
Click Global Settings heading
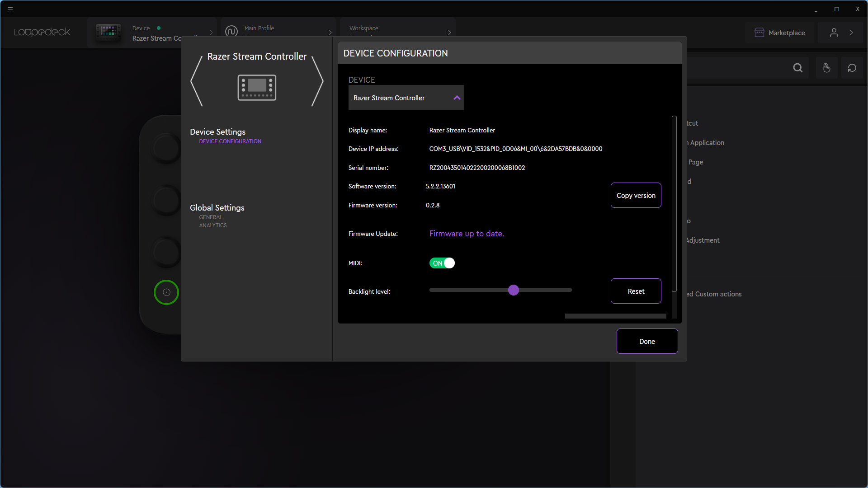point(217,208)
